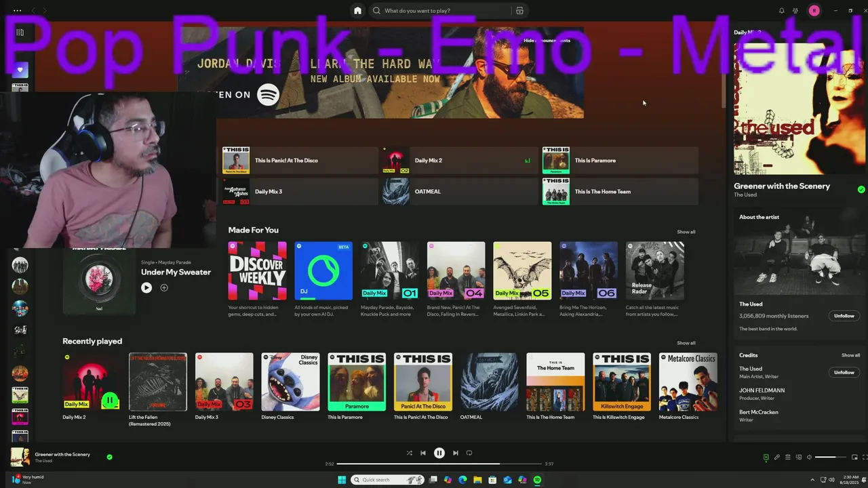Show all Recently played items
This screenshot has height=488, width=868.
(x=686, y=343)
